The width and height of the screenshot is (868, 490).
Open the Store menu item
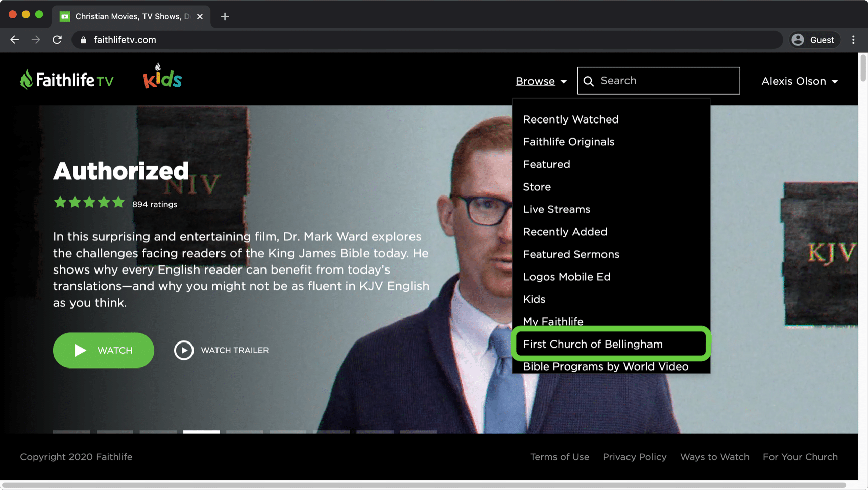click(x=537, y=187)
